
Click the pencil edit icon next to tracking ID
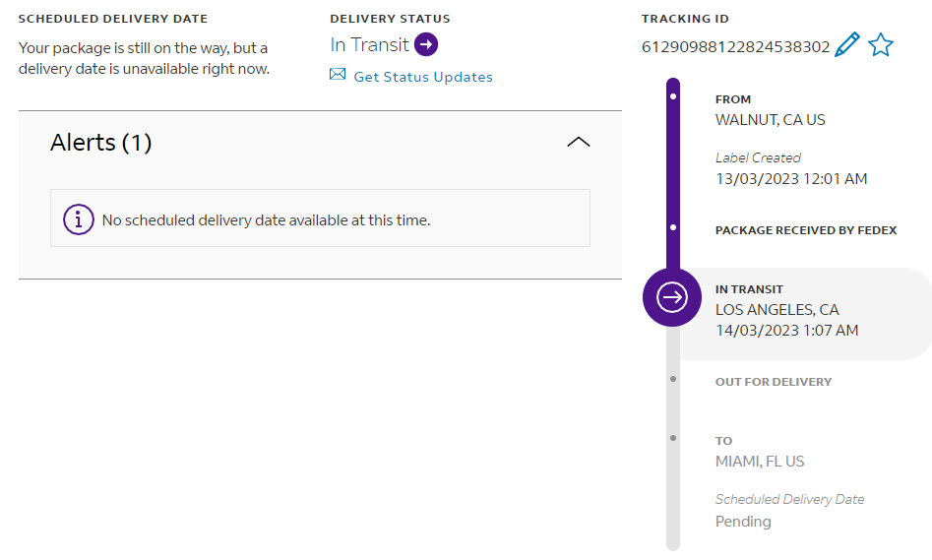(846, 45)
